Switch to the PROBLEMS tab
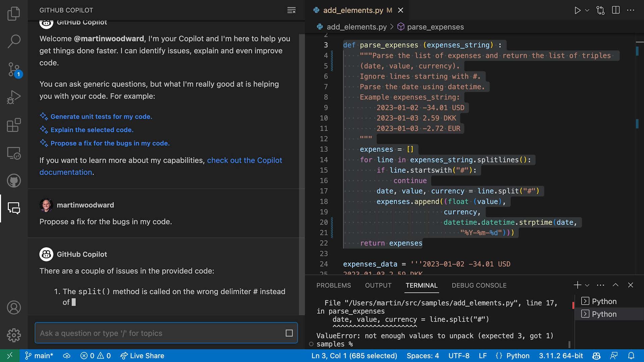The width and height of the screenshot is (644, 362). [333, 285]
